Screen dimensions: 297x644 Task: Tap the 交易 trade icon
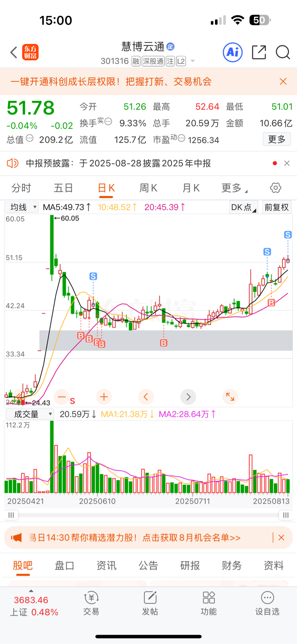click(91, 603)
